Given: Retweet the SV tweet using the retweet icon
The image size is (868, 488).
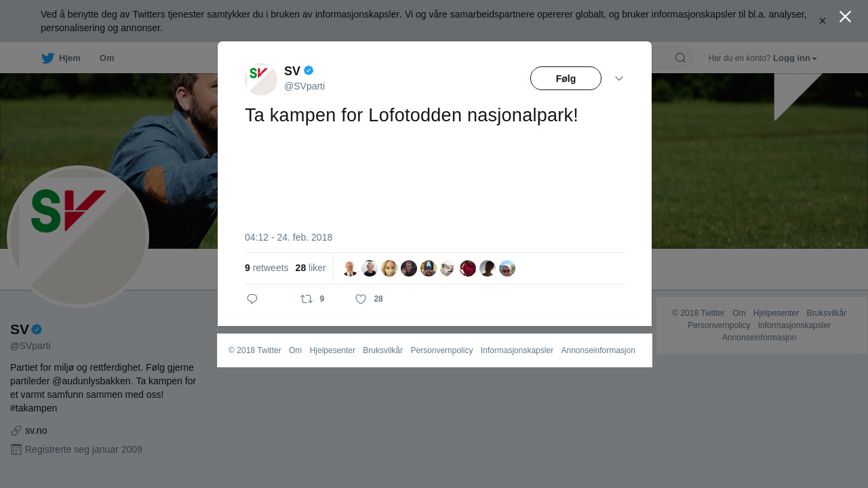Looking at the screenshot, I should [x=307, y=299].
